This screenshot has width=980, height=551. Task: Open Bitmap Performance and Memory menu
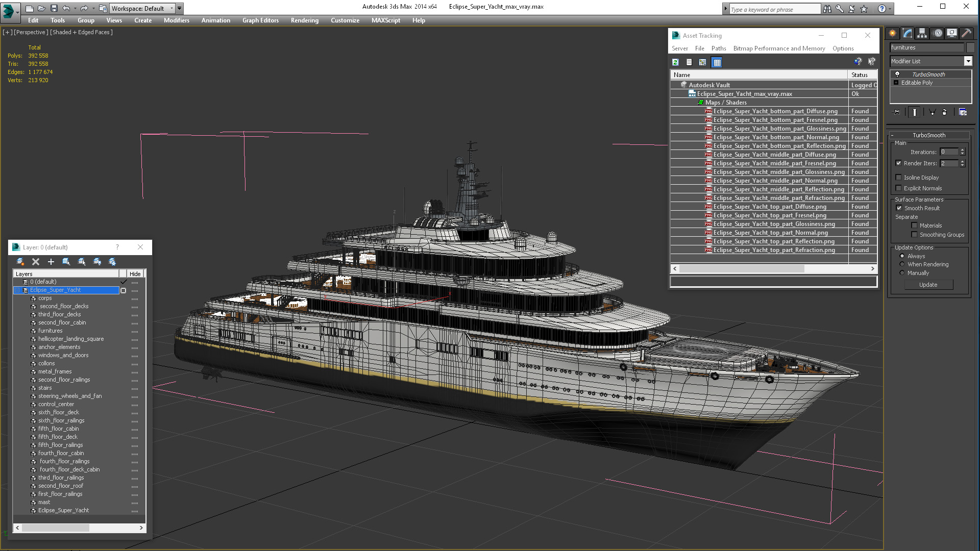[x=779, y=48]
